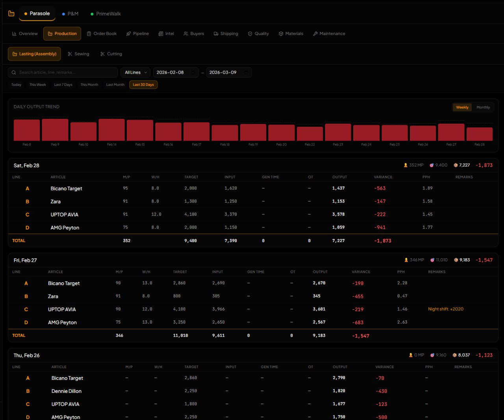Viewport: 504px width, 420px height.
Task: Click the green status dot beside PrimeWalk
Action: click(x=93, y=13)
